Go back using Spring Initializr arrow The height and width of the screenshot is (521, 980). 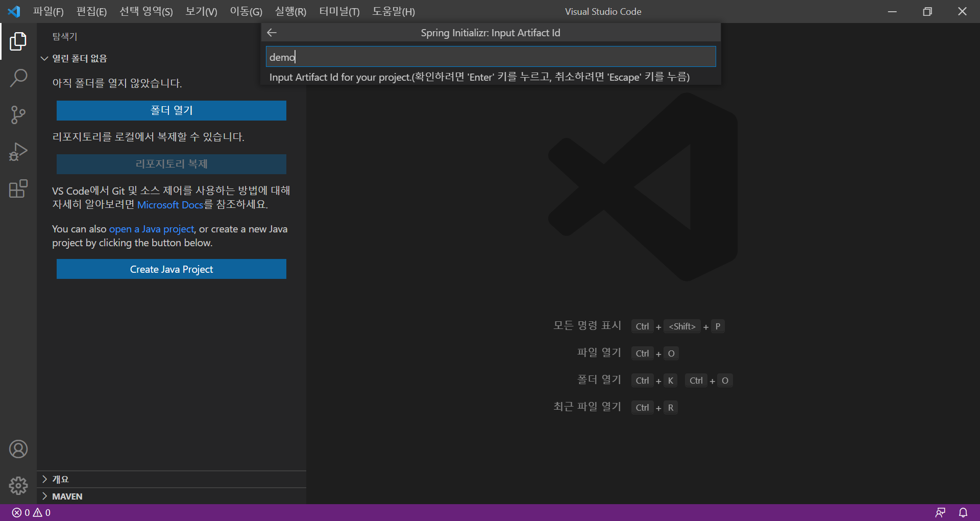click(x=272, y=33)
